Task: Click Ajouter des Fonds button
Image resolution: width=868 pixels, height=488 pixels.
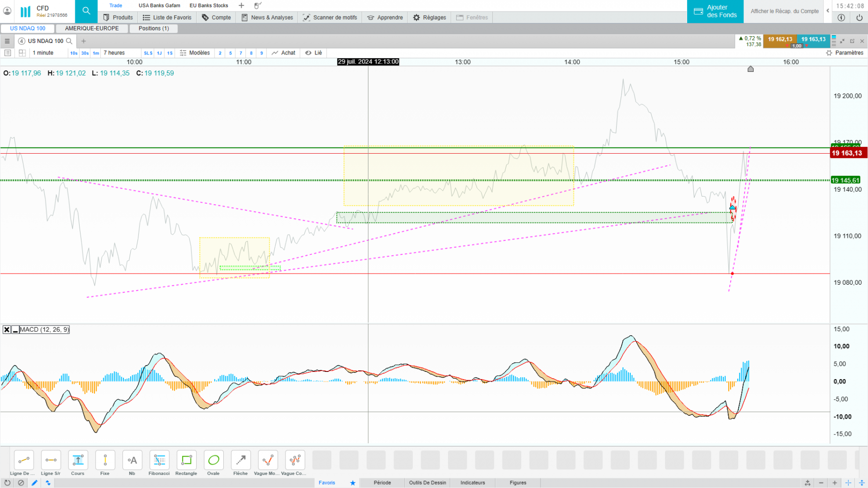Action: pyautogui.click(x=715, y=11)
